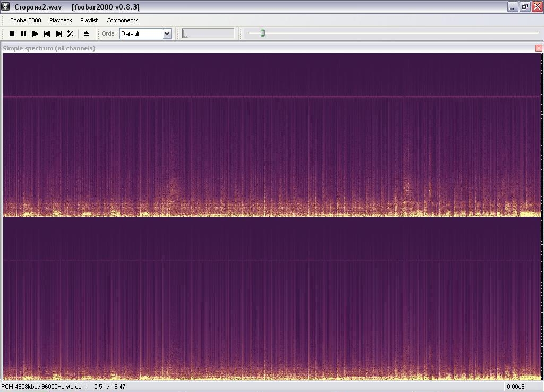Expand the playback Order dropdown

167,33
